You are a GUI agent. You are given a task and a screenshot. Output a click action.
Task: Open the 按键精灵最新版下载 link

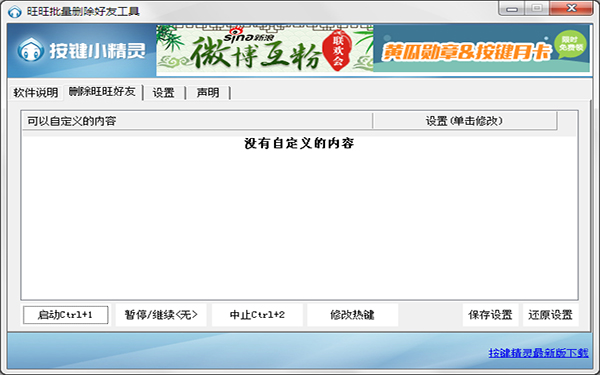point(538,353)
